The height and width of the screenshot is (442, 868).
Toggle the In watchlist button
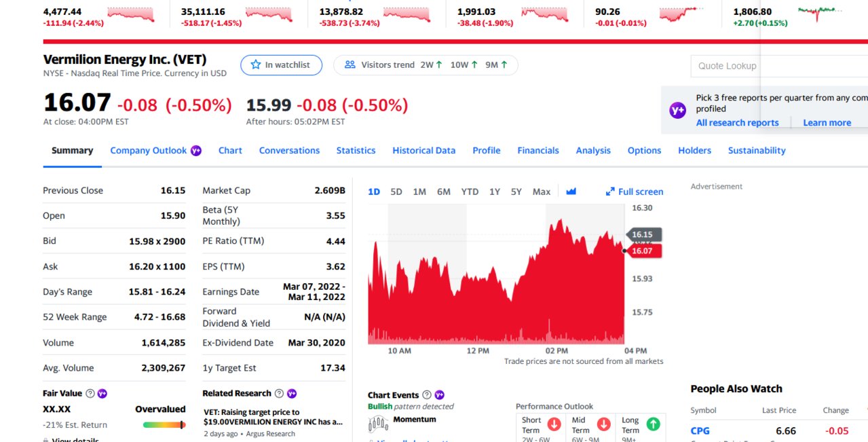(280, 65)
